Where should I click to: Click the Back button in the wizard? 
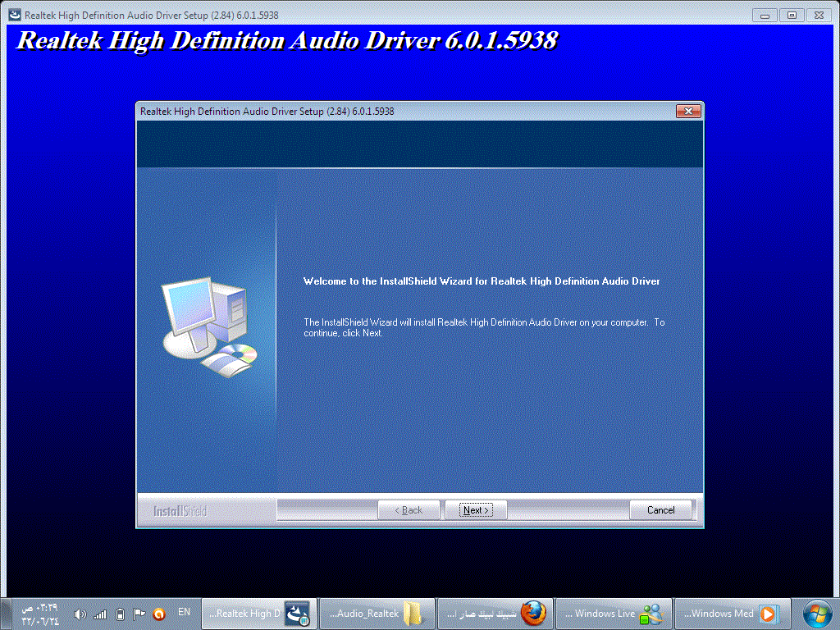(x=409, y=510)
